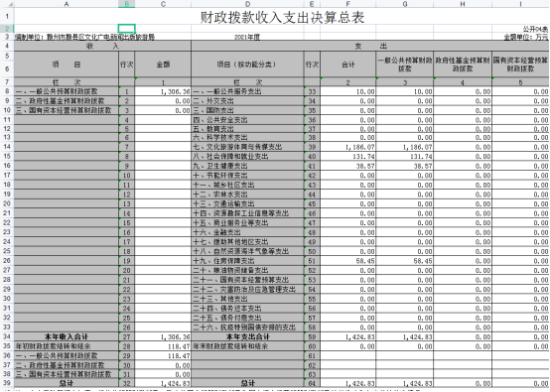This screenshot has width=550, height=392.
Task: Select the highlighted cell B2
Action: pos(127,29)
